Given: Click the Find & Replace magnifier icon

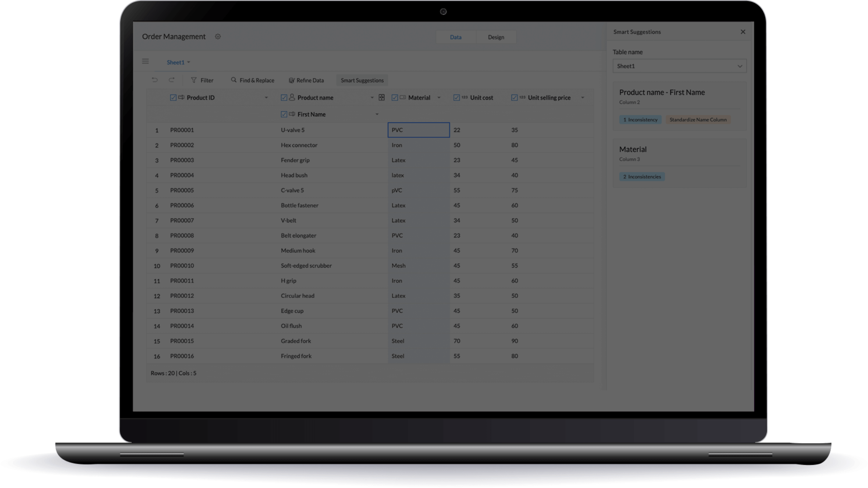Looking at the screenshot, I should click(x=233, y=80).
